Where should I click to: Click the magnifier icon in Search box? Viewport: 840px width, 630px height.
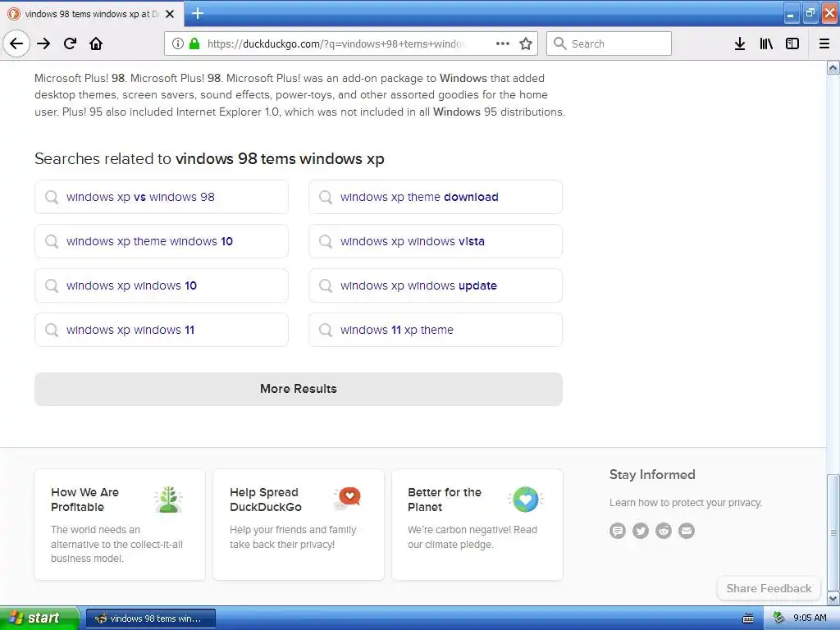point(559,43)
